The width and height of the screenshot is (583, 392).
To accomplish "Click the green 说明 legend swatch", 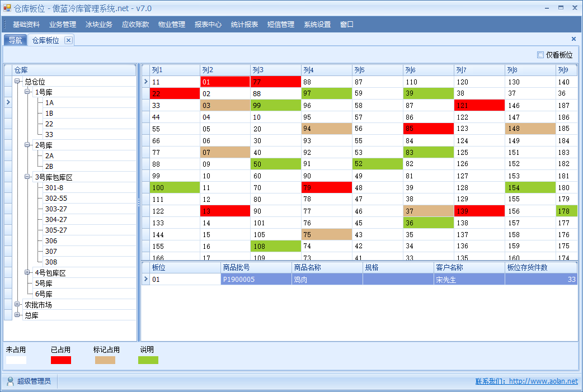I will [148, 360].
